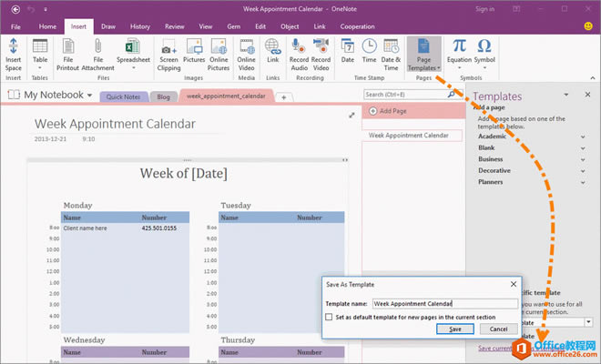Check Set as default template checkbox
Viewport: 601px width, 364px height.
coord(329,317)
